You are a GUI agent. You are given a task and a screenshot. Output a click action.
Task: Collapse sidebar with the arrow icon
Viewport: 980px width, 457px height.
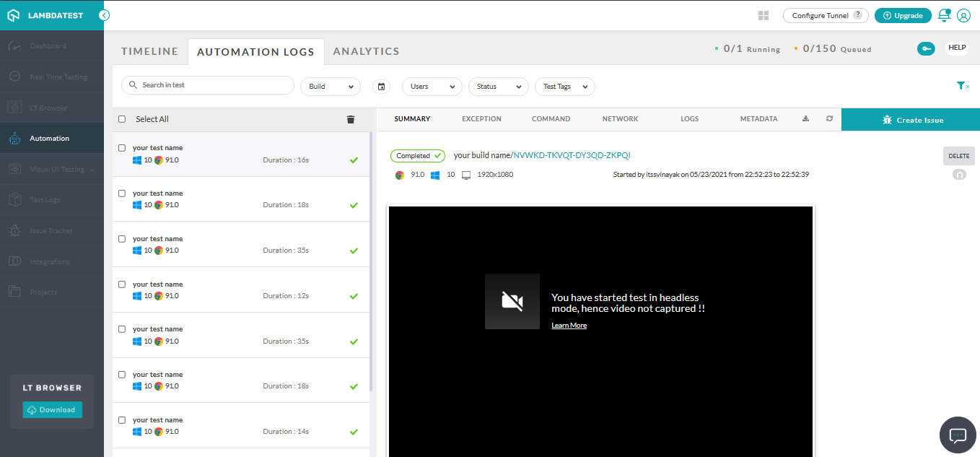[x=105, y=15]
